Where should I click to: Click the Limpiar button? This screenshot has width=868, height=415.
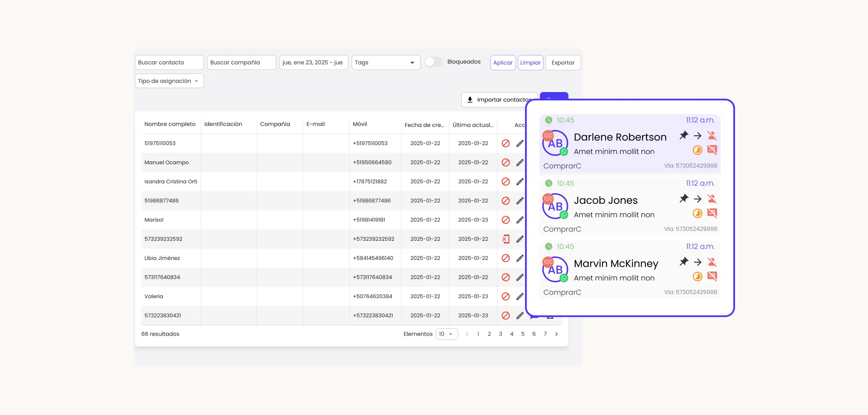pos(530,63)
